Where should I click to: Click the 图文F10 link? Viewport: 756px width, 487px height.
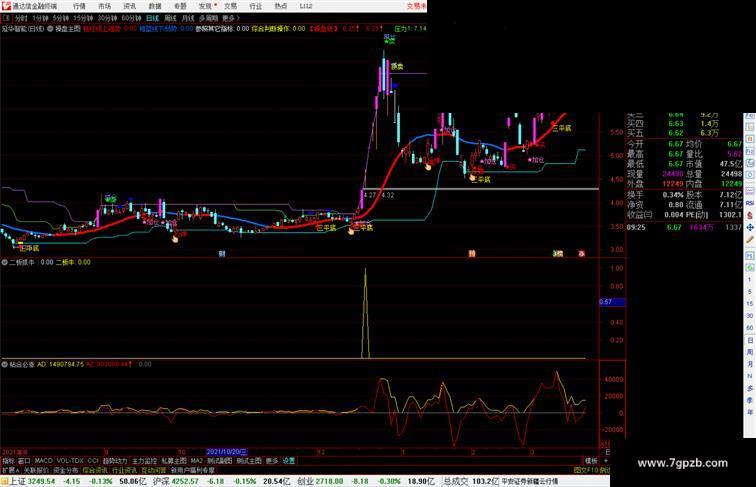pos(586,470)
